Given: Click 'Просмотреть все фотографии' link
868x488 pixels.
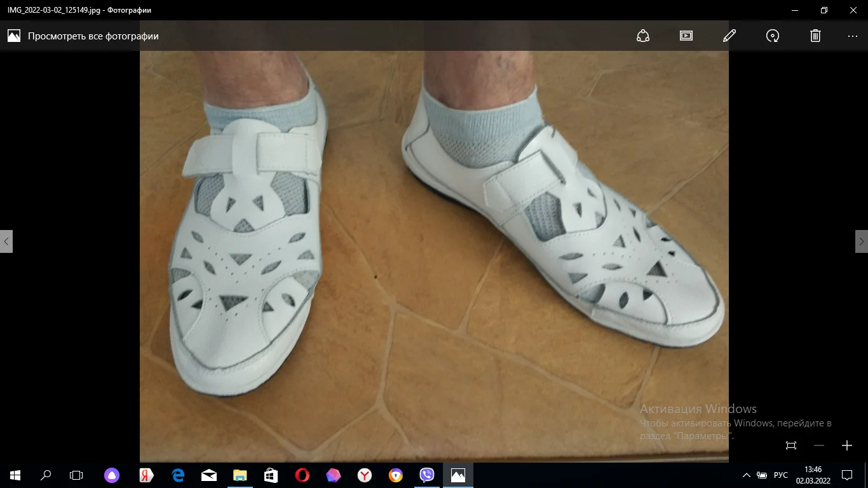Looking at the screenshot, I should (93, 36).
